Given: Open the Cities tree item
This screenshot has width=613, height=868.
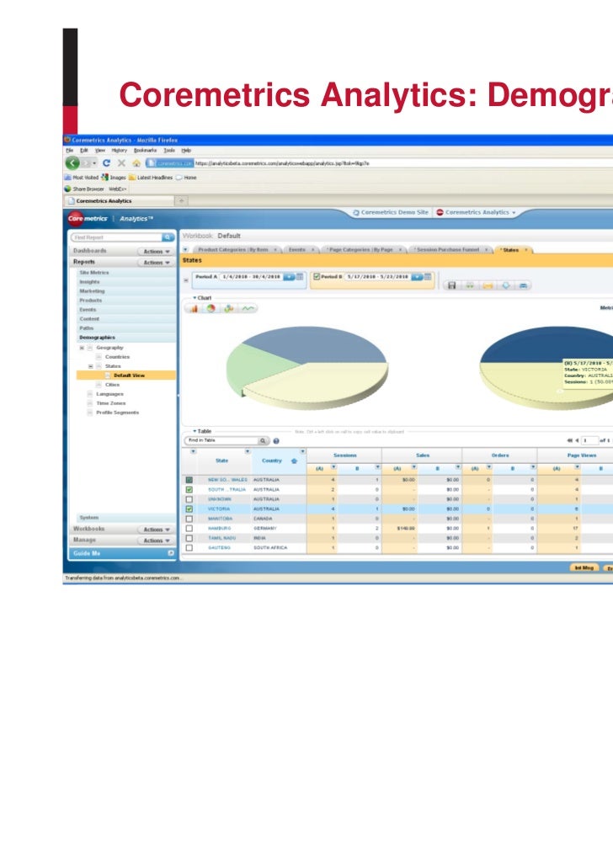Looking at the screenshot, I should tap(112, 385).
